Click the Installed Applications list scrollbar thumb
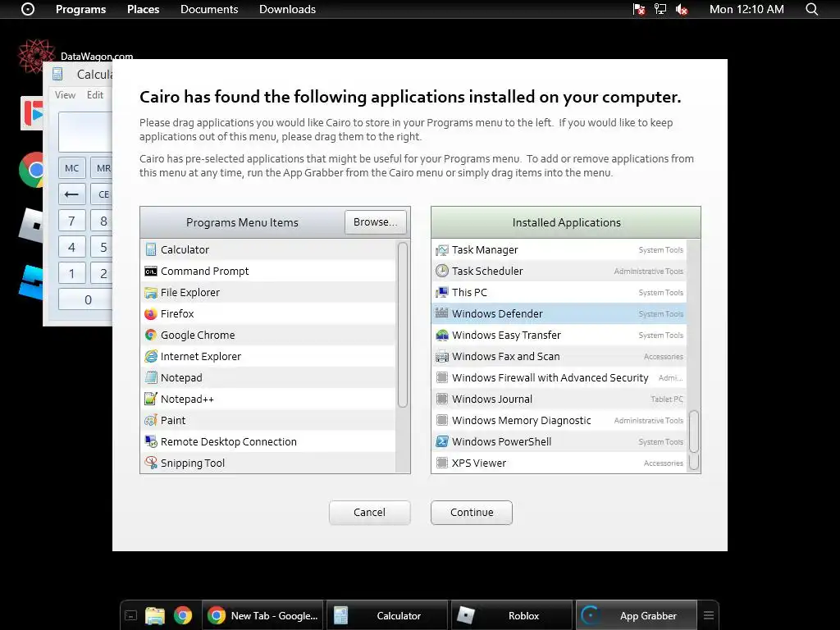The image size is (840, 630). pyautogui.click(x=694, y=431)
